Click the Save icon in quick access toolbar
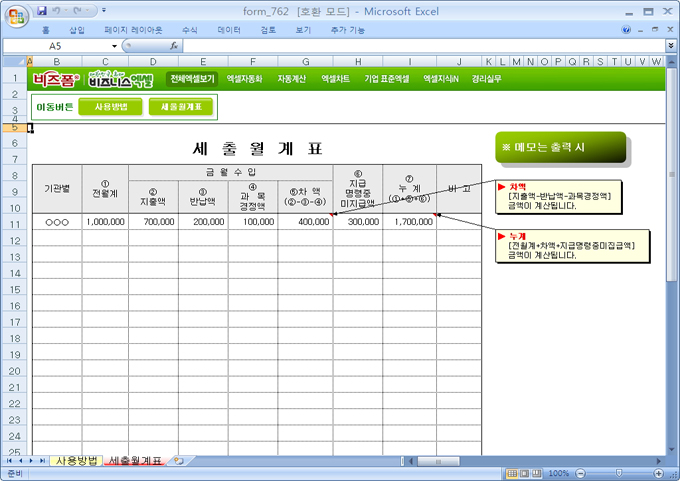The image size is (680, 481). 41,10
